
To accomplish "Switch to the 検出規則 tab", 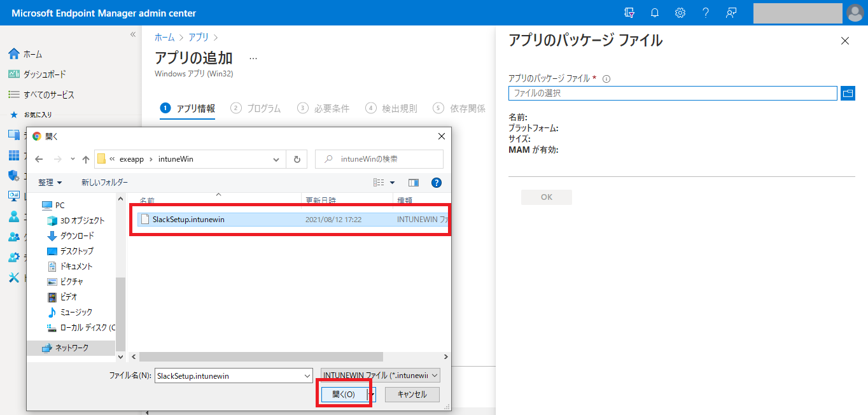I will tap(391, 108).
